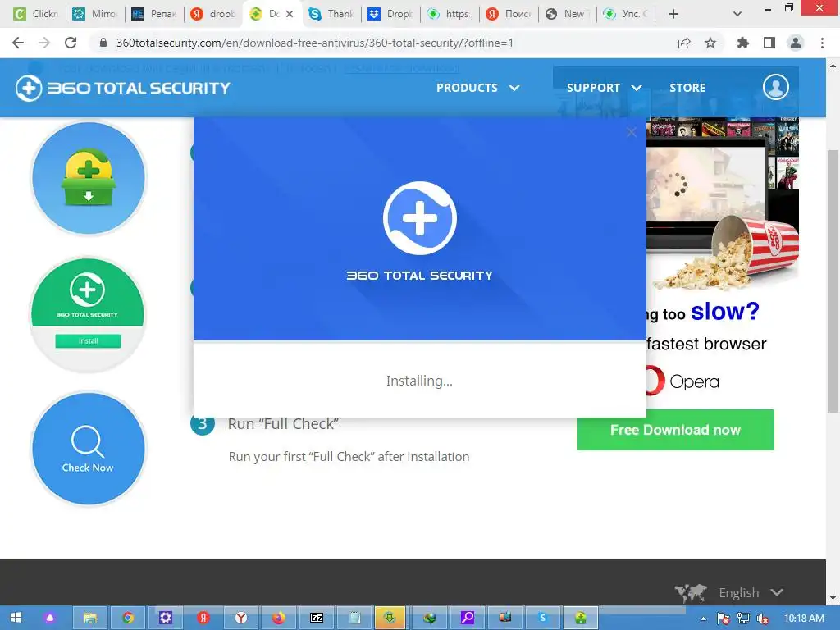The image size is (840, 630).
Task: Switch to the Clickn tab
Action: click(x=36, y=14)
